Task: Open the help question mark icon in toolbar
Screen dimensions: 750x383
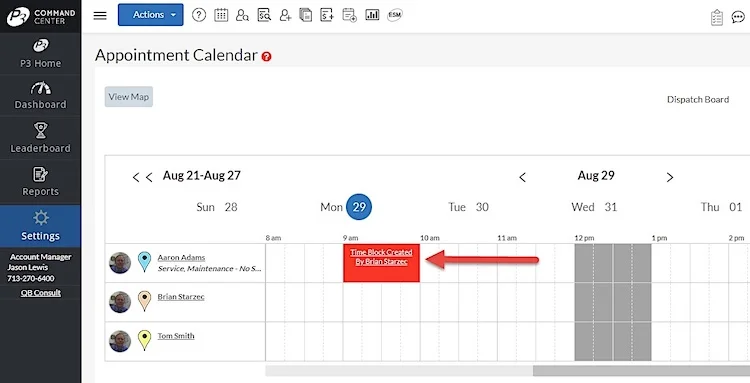Action: (x=199, y=15)
